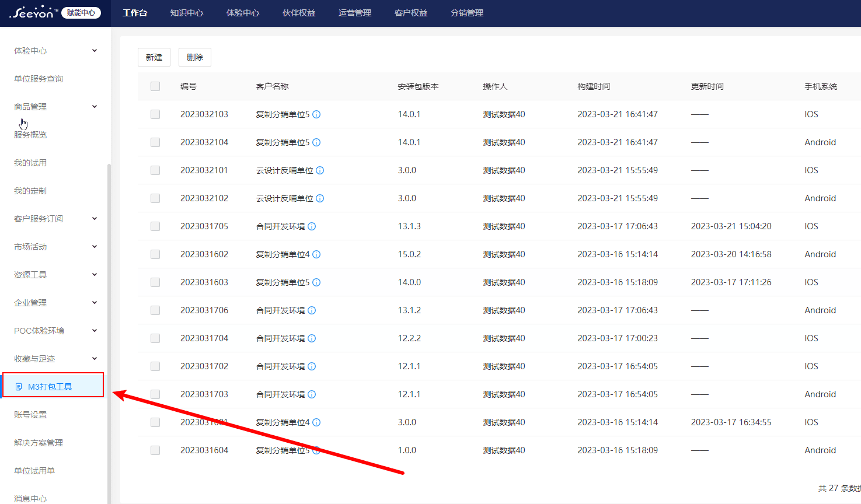This screenshot has width=861, height=504.
Task: Click customer name 合同开发环境 in row 2023031706
Action: click(x=281, y=310)
